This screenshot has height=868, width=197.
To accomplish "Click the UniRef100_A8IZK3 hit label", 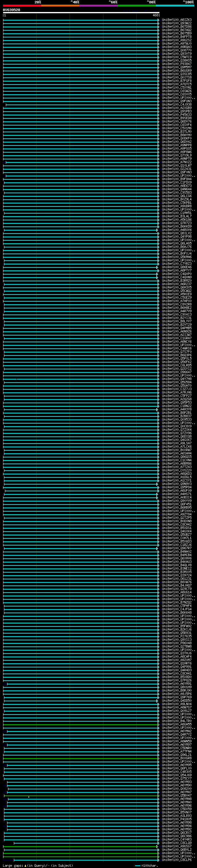I will click(177, 20).
